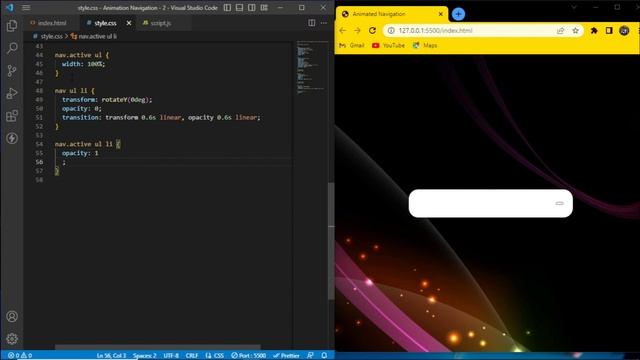Image resolution: width=640 pixels, height=360 pixels.
Task: Toggle the Secondary Side Bar layout button
Action: coord(252,7)
